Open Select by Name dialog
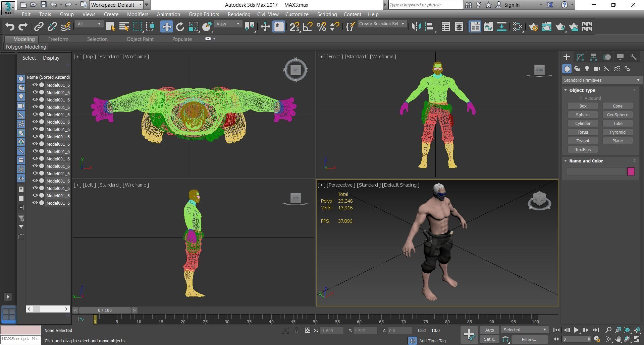 click(x=124, y=27)
